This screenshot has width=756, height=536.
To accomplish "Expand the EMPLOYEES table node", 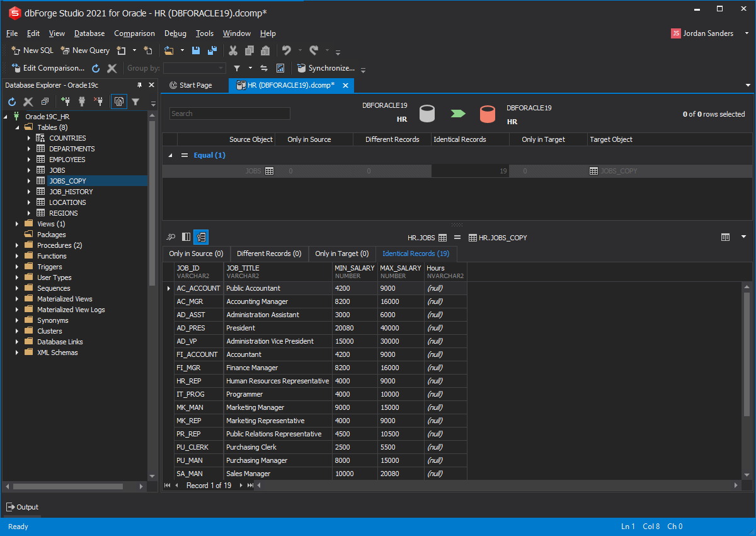I will (29, 160).
